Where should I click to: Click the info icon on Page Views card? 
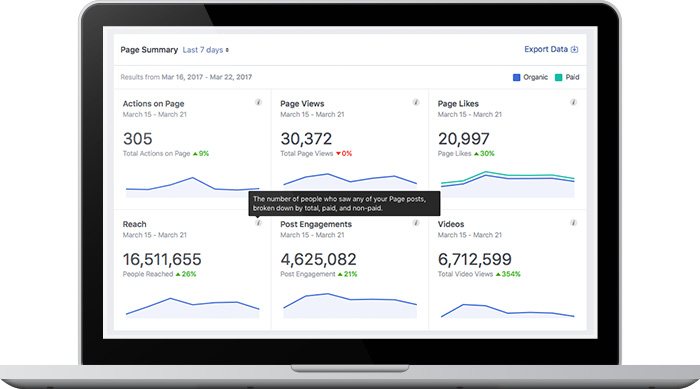pos(416,102)
